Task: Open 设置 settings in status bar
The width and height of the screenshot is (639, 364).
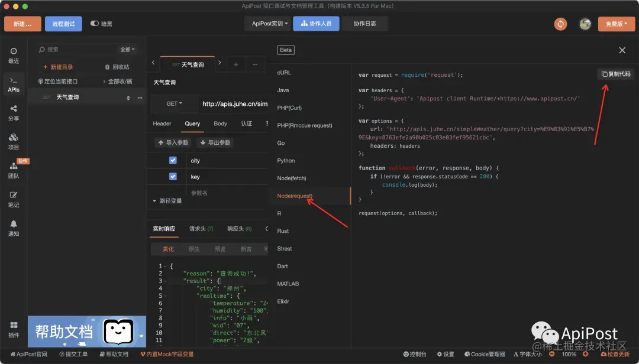Action: (446, 354)
